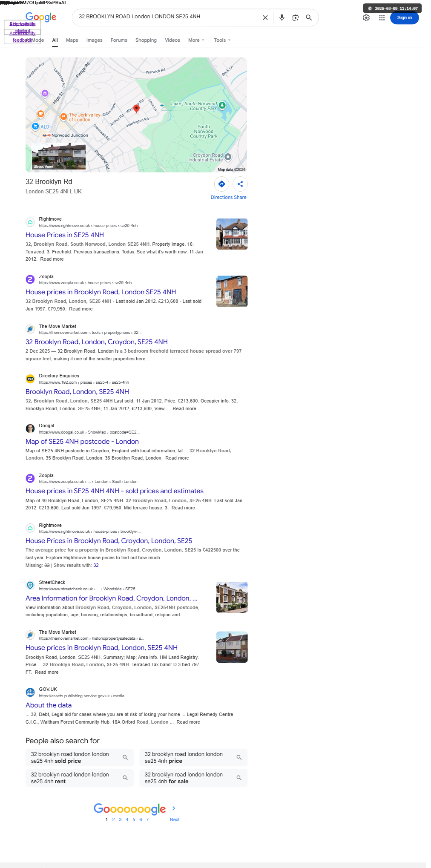Open the Shopping tab
The image size is (431, 868).
click(x=146, y=40)
